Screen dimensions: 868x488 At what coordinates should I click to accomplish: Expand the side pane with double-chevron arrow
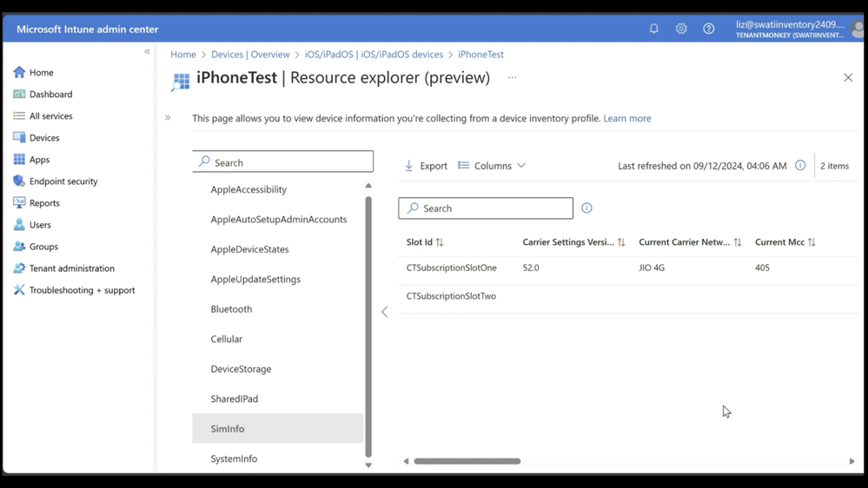point(168,117)
